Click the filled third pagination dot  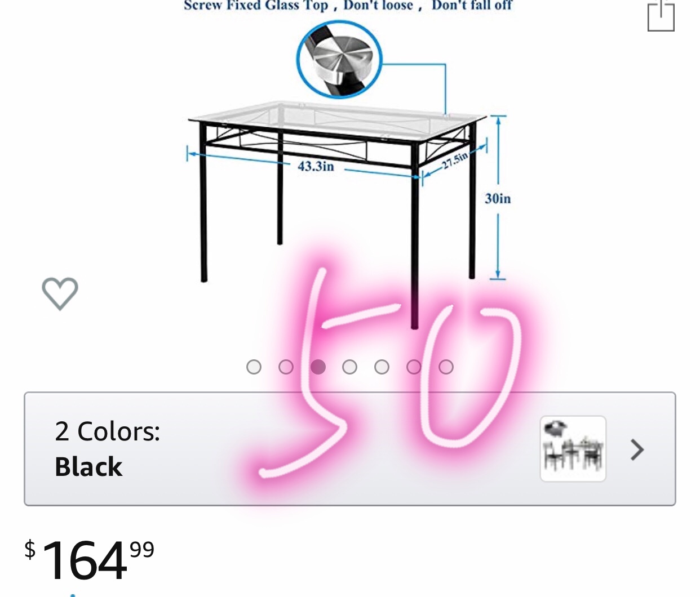(318, 367)
